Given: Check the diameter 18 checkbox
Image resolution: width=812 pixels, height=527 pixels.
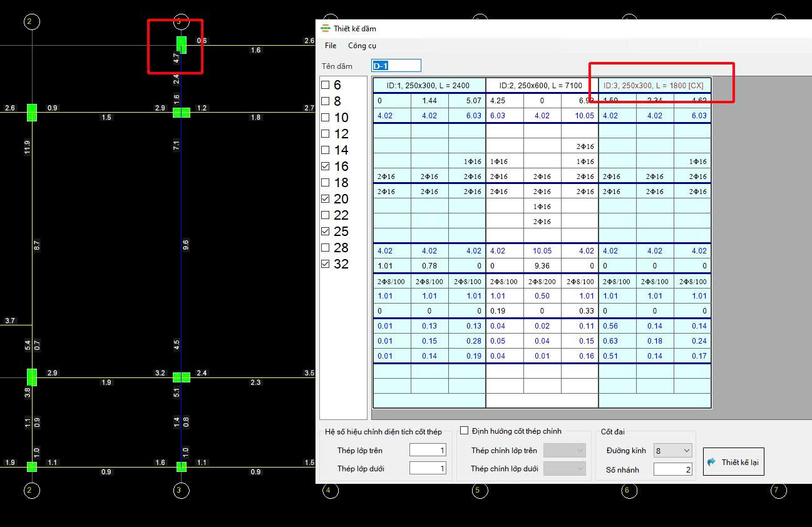Looking at the screenshot, I should coord(325,183).
